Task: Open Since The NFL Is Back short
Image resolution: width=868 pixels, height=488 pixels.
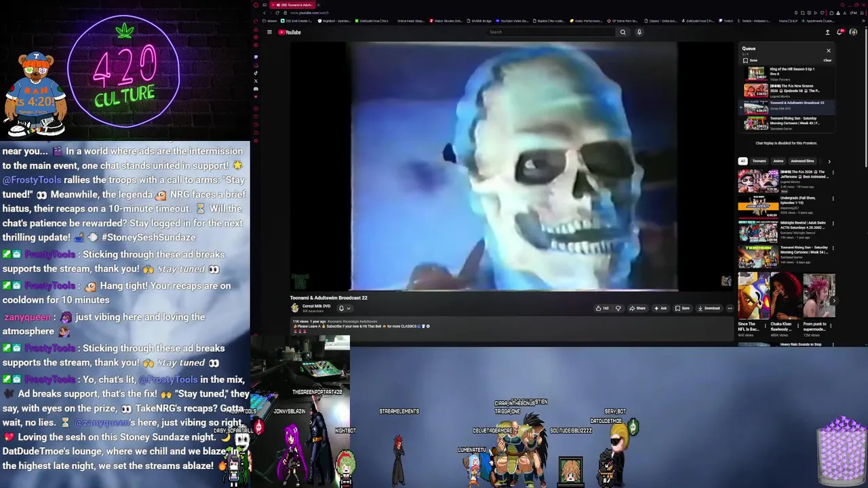Action: (753, 296)
